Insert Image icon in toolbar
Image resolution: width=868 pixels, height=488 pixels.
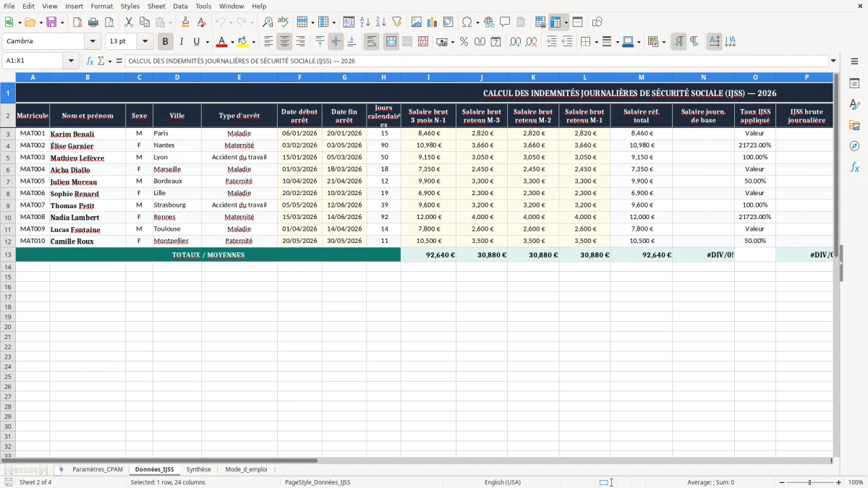(417, 22)
